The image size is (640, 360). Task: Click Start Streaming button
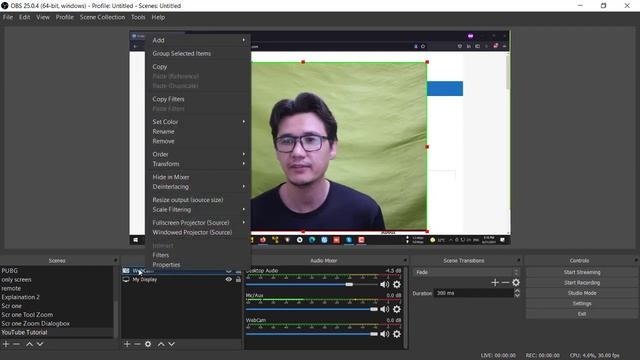[x=582, y=272]
